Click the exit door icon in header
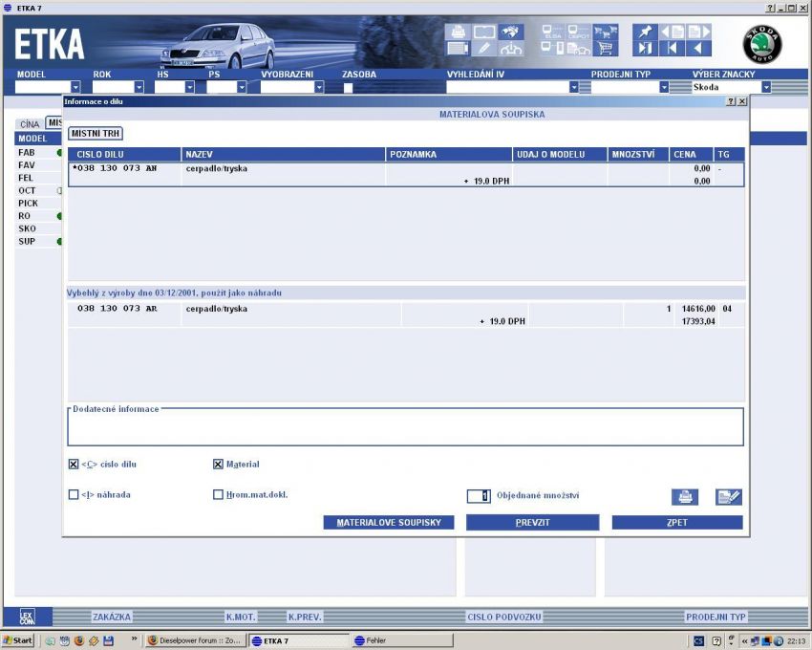 645,48
